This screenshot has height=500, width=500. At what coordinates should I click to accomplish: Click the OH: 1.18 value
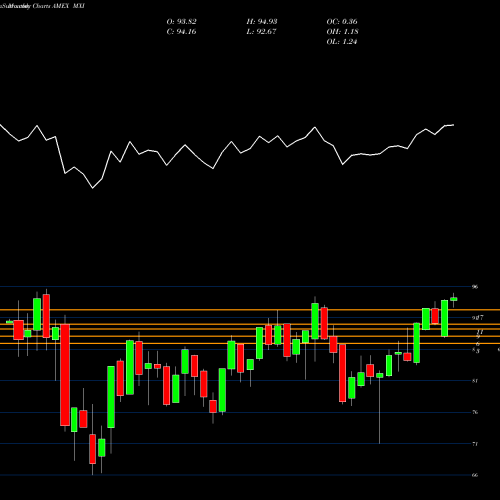pyautogui.click(x=342, y=32)
